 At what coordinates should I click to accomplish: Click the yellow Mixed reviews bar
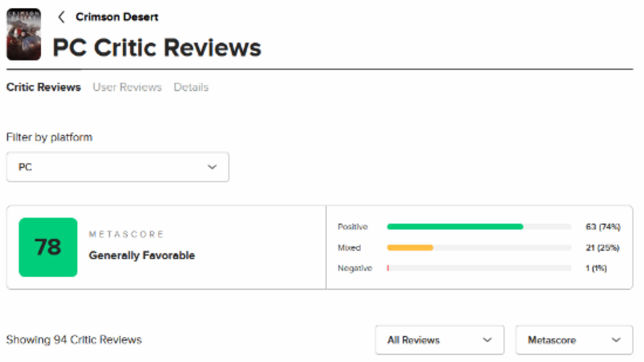410,247
